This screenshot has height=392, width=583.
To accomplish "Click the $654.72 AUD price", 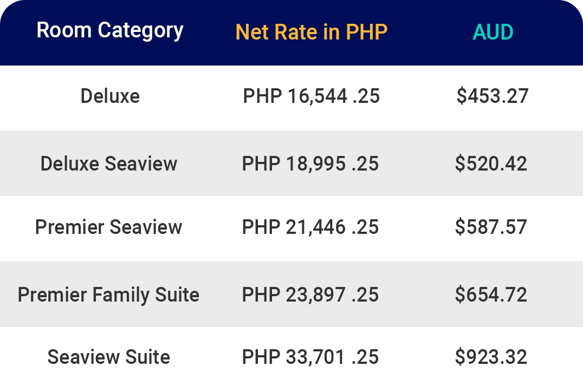I will click(x=491, y=295).
